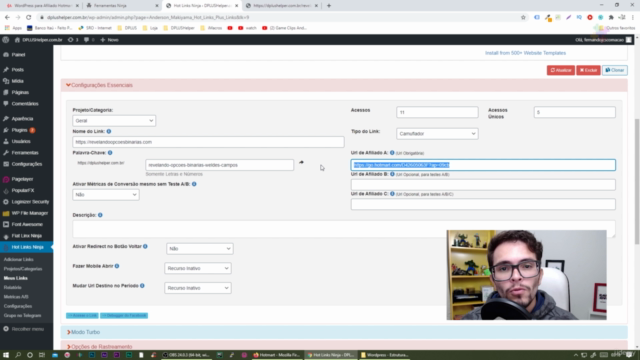Open Mudar Url Destino no Período dropdown

point(198,288)
